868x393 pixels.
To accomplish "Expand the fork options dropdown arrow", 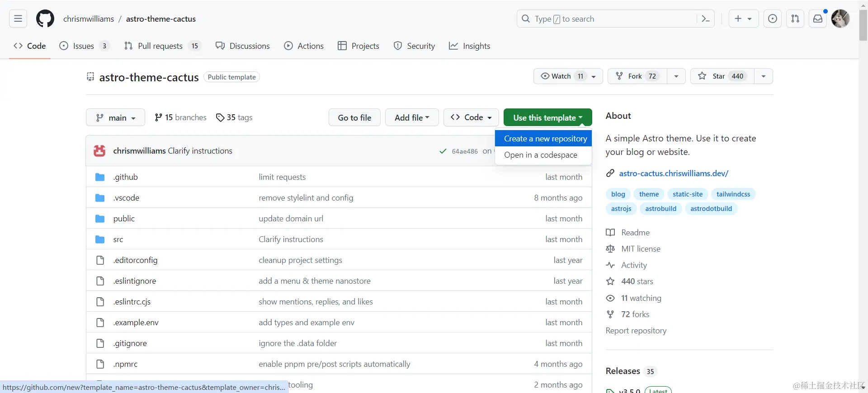I will point(676,76).
